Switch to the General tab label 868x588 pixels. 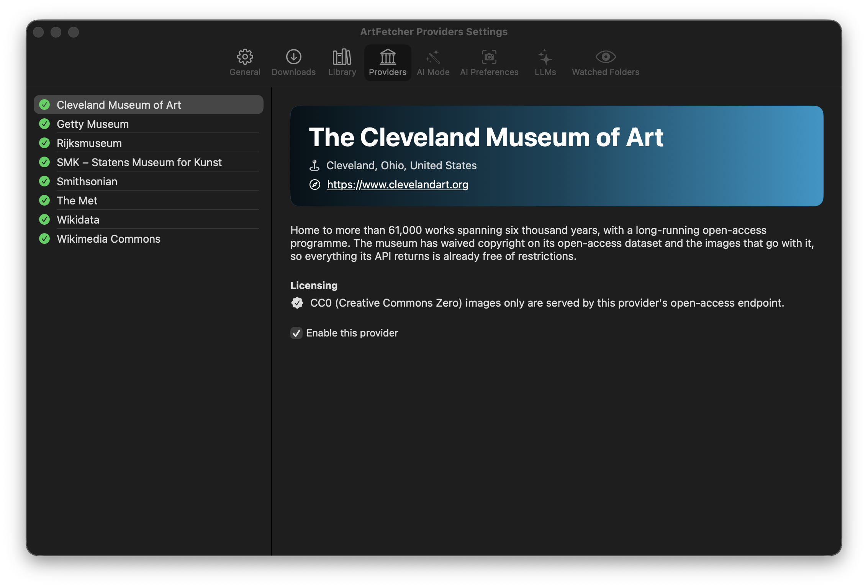[245, 72]
